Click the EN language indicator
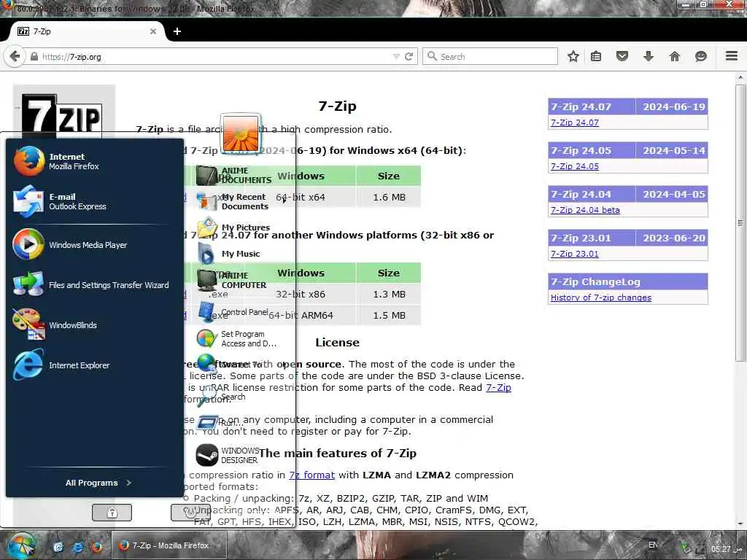The image size is (747, 560). coord(653,545)
